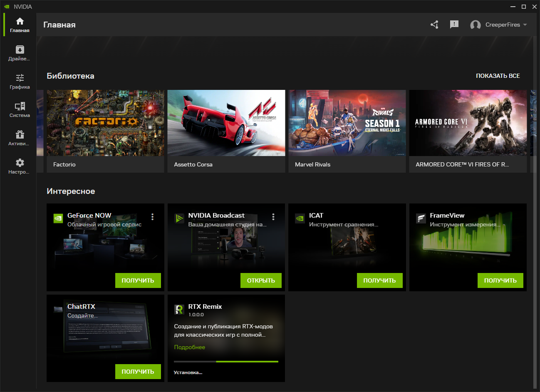Get ICAT with ПОЛУЧИТЬ button
This screenshot has height=392, width=540.
380,280
